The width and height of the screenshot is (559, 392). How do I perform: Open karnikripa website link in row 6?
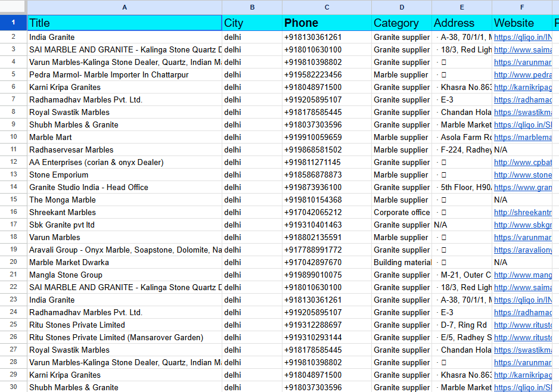click(523, 87)
